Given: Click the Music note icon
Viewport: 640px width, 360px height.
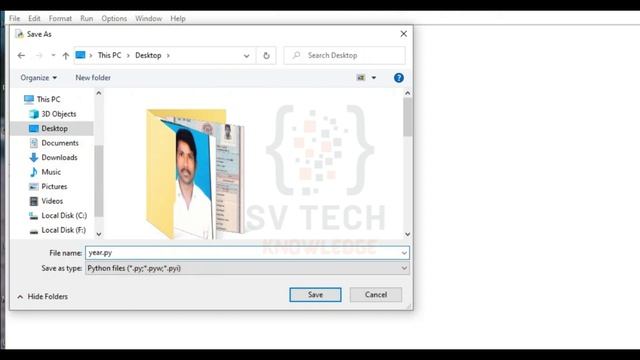Looking at the screenshot, I should coord(33,172).
